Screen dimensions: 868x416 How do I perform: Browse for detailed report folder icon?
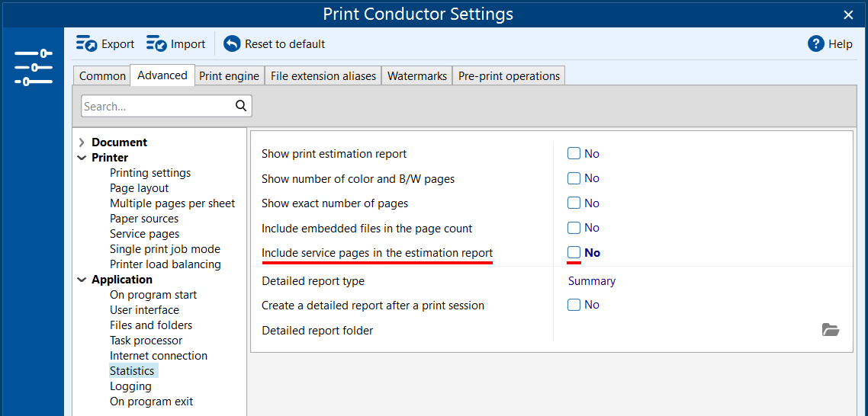coord(831,330)
